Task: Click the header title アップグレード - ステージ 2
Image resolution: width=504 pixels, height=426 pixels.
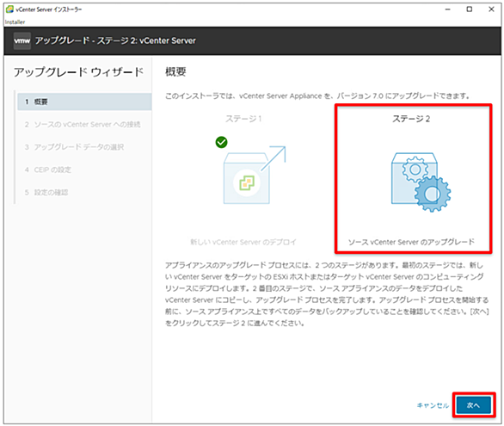Action: [x=115, y=40]
